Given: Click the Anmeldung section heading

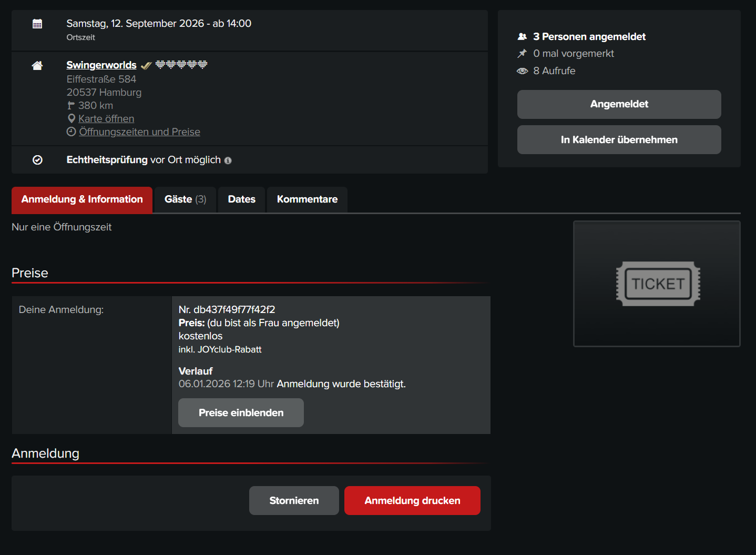Looking at the screenshot, I should [x=46, y=453].
